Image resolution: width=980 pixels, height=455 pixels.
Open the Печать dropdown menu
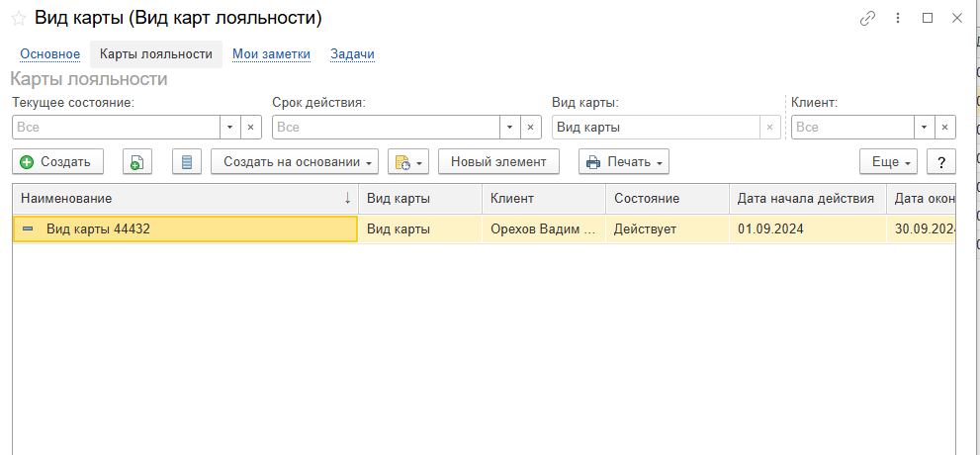pos(623,161)
